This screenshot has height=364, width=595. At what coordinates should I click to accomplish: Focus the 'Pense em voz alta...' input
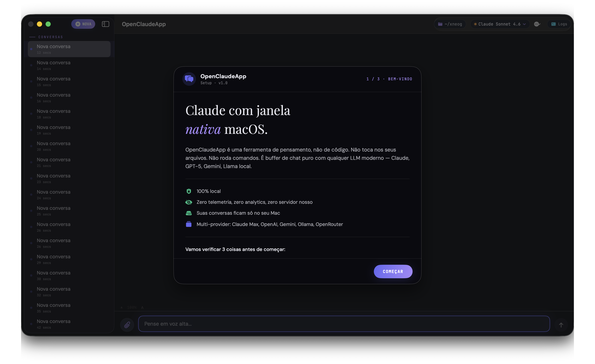pyautogui.click(x=344, y=324)
